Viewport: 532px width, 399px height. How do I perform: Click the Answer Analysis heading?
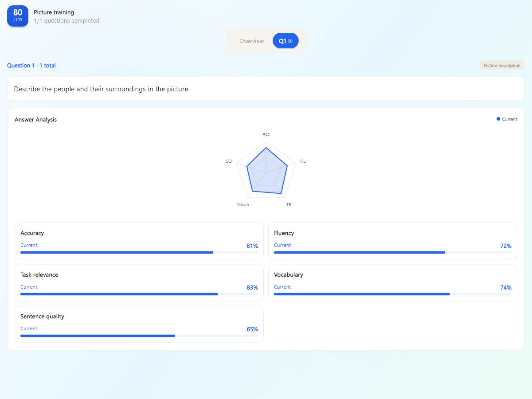(36, 120)
